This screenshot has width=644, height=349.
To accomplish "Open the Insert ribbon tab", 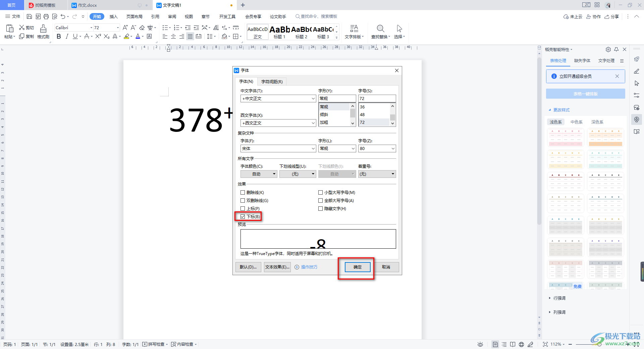I will pos(113,16).
